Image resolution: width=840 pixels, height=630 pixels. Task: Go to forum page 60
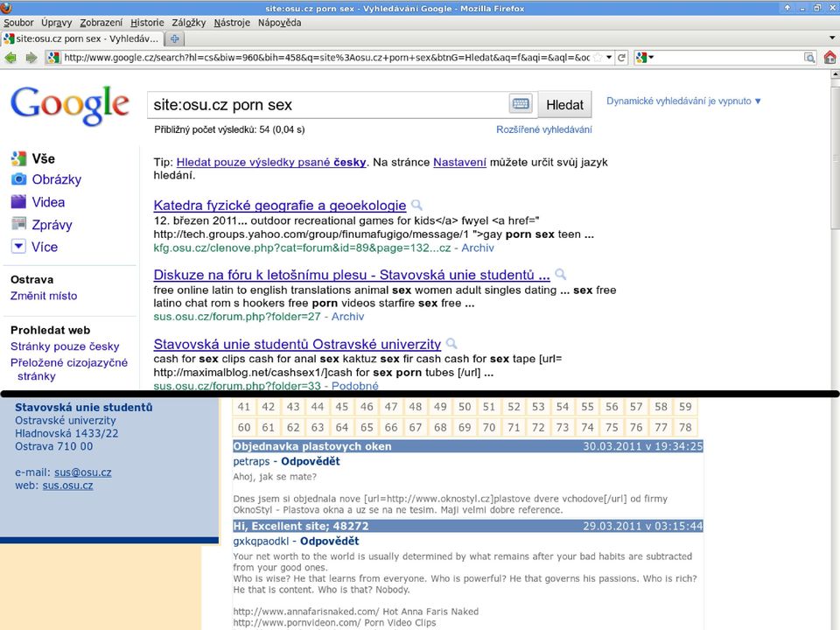[244, 428]
